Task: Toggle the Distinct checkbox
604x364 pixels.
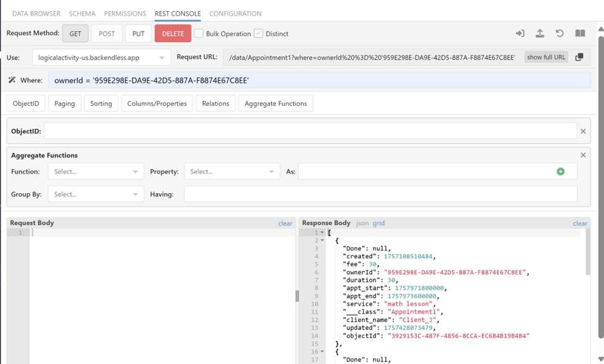Action: point(258,33)
